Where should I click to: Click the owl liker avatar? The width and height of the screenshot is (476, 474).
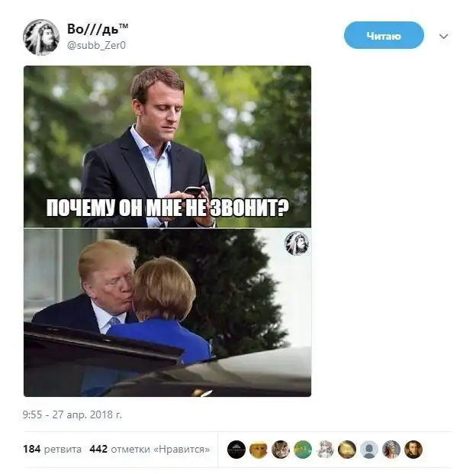(x=281, y=450)
